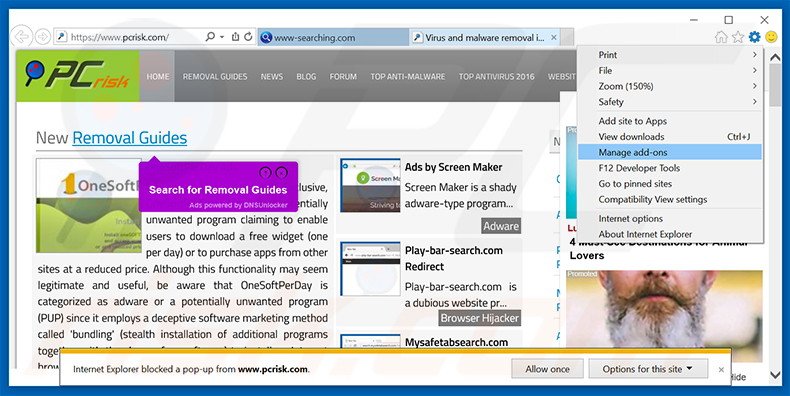Click the question mark on purple ad popup
This screenshot has width=790, height=396.
point(265,172)
